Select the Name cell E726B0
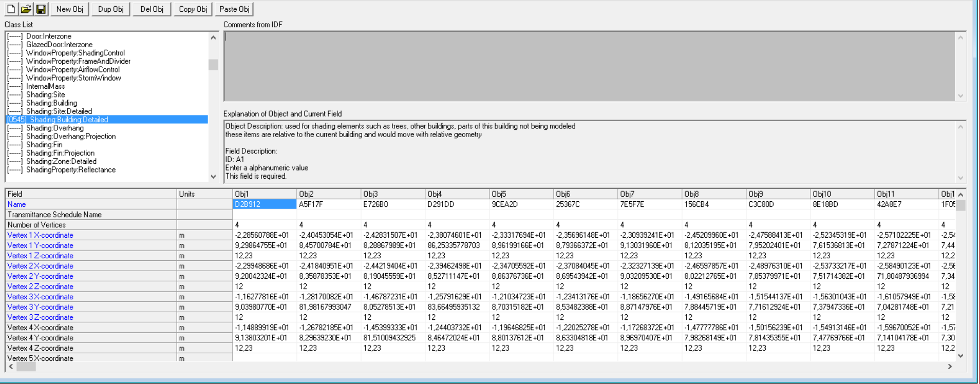The width and height of the screenshot is (980, 384). (393, 204)
